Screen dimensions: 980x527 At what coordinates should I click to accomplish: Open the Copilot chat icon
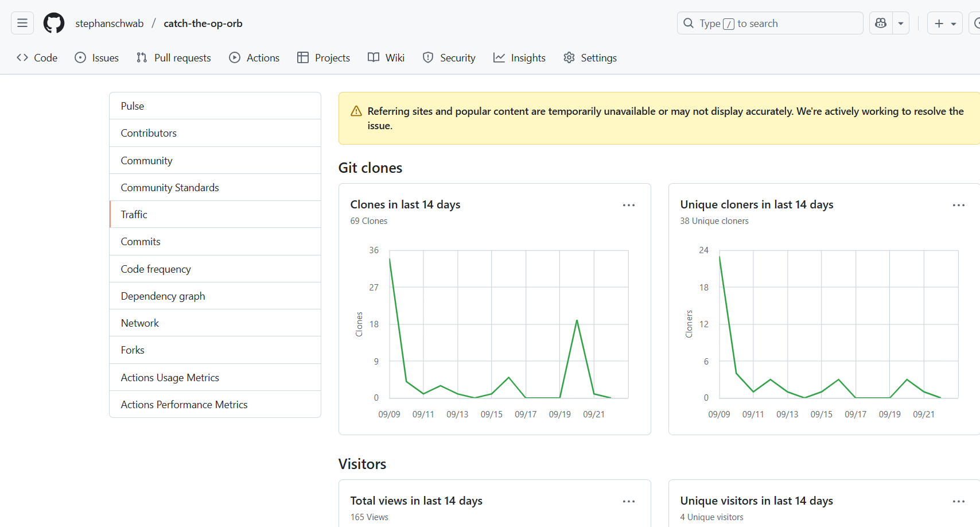[x=881, y=24]
